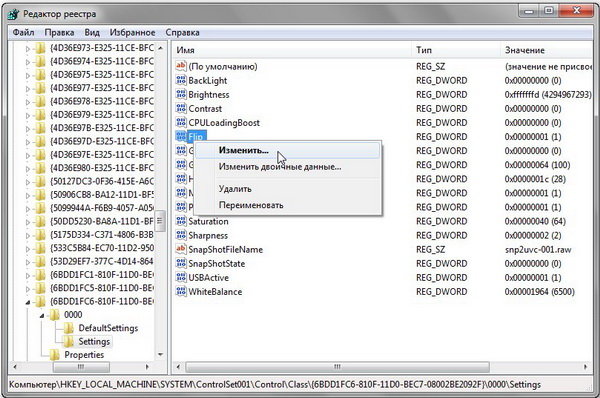Click the Brightness DWORD icon

pyautogui.click(x=181, y=95)
